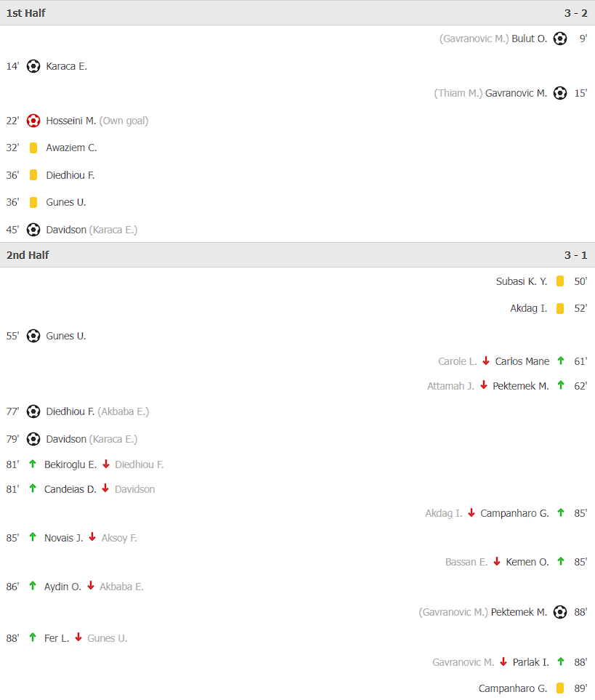The width and height of the screenshot is (595, 700).
Task: Click red sub-out arrow beside Diedhiou F. at 81'
Action: click(x=106, y=464)
